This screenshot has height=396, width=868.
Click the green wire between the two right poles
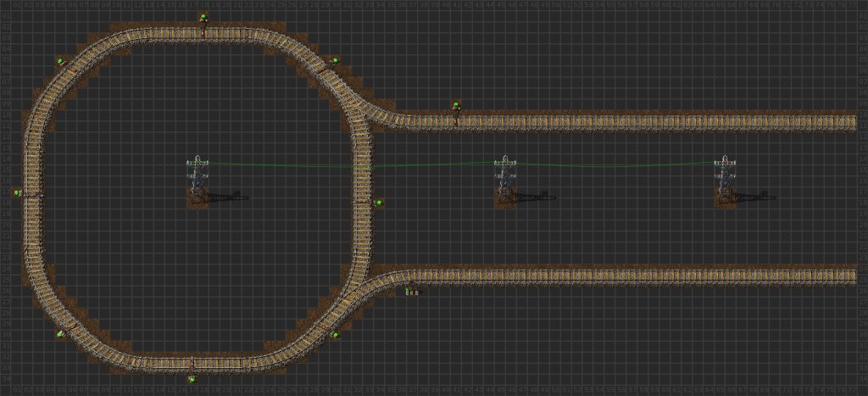(x=615, y=165)
